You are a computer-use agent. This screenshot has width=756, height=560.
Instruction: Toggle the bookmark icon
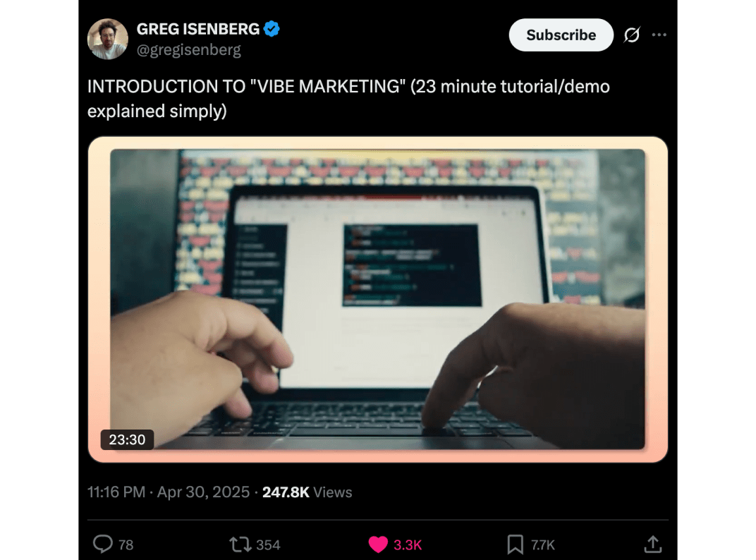click(x=515, y=544)
